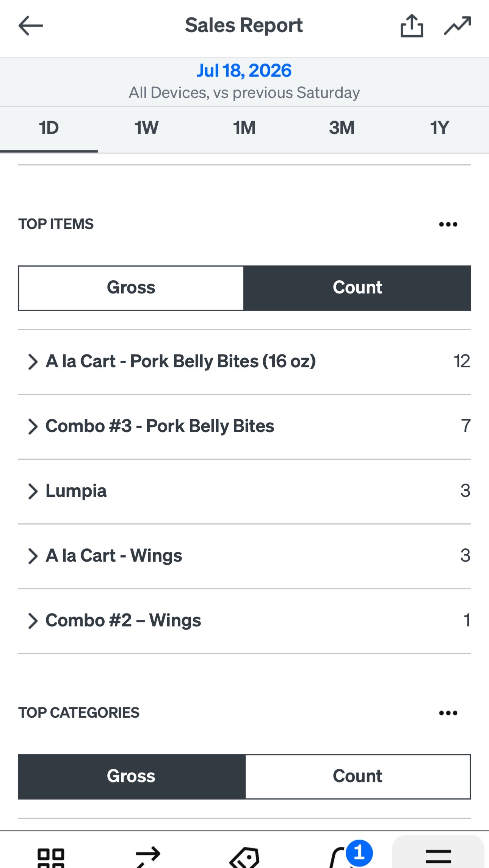The height and width of the screenshot is (868, 489).
Task: Tap the share export icon
Action: 412,26
